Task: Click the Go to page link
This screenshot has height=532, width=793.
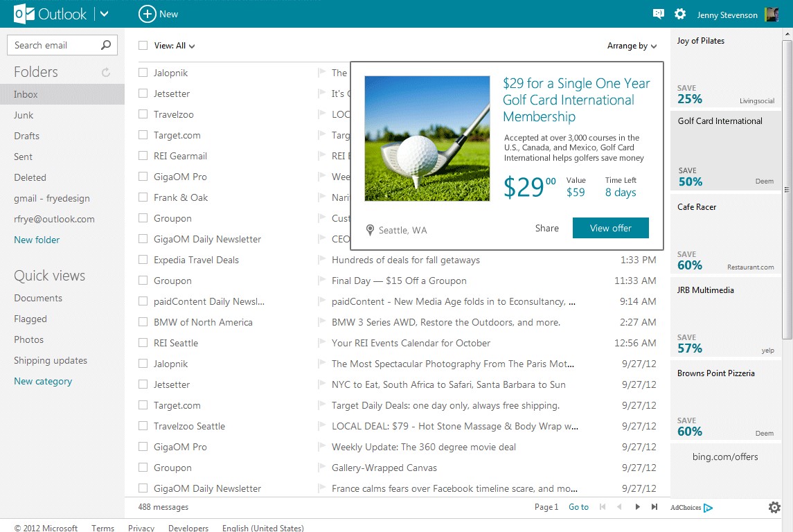Action: click(578, 506)
